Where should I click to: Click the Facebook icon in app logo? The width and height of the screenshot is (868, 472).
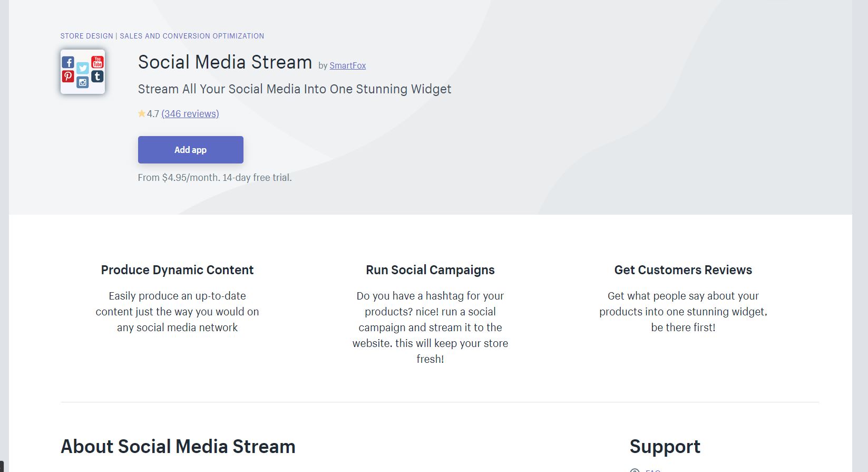tap(68, 62)
